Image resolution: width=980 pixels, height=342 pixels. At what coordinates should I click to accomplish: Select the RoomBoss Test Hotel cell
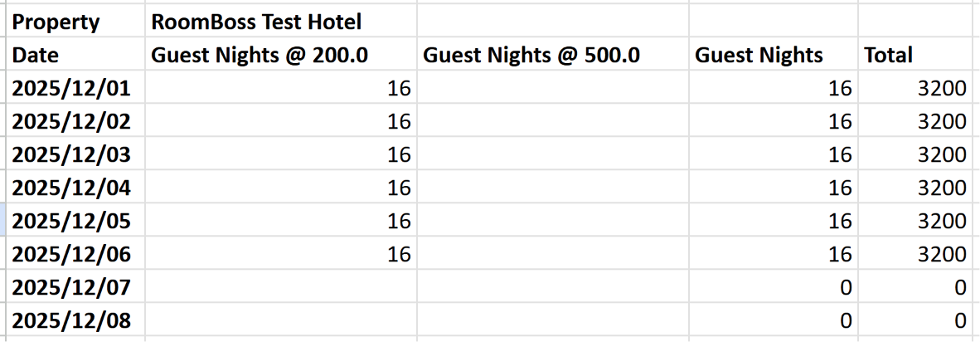[280, 22]
